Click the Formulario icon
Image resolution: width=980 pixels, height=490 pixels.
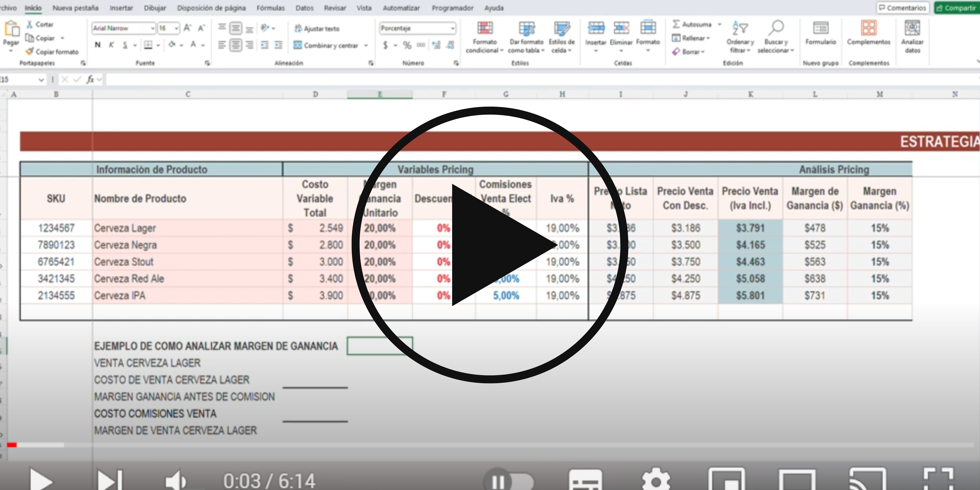[821, 28]
